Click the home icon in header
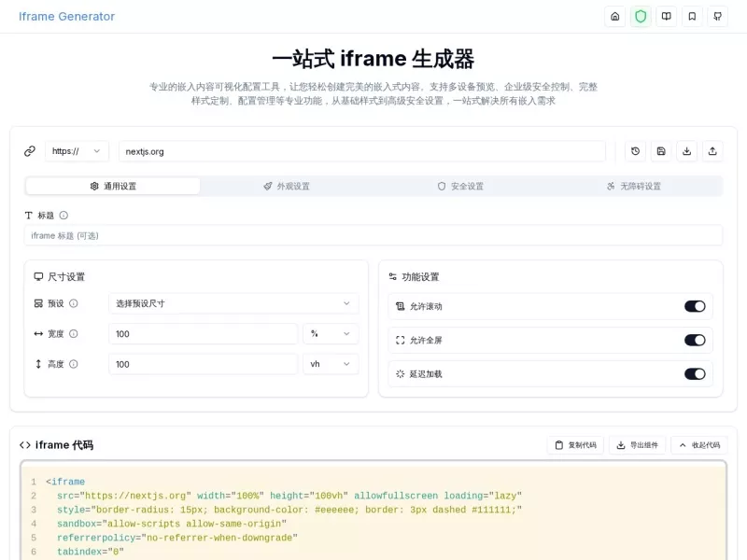This screenshot has height=560, width=747. pos(615,17)
